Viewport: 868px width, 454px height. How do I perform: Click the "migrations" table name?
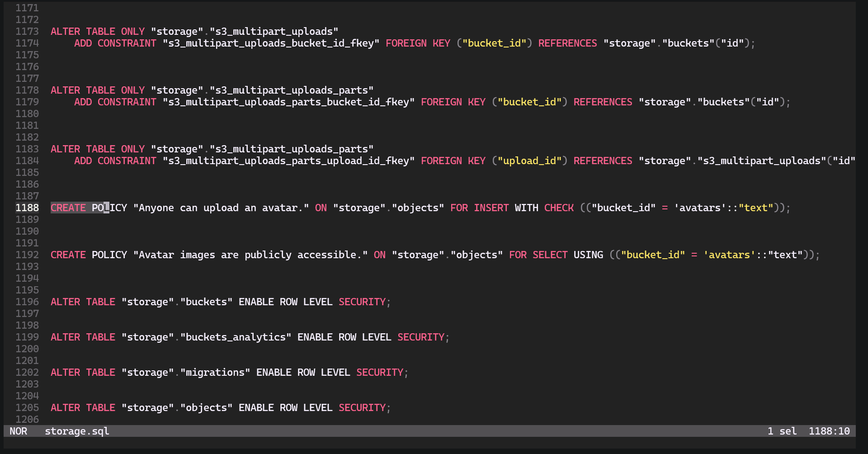[215, 372]
